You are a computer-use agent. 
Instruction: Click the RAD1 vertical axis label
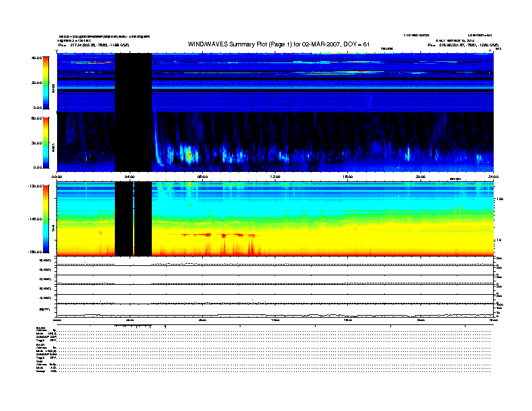pyautogui.click(x=53, y=147)
